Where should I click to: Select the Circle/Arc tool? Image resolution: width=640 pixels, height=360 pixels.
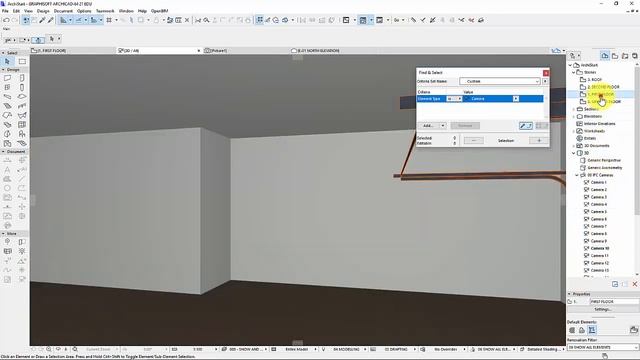[7, 188]
